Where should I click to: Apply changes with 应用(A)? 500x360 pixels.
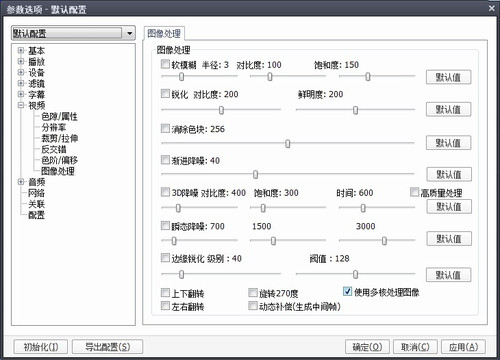(463, 347)
